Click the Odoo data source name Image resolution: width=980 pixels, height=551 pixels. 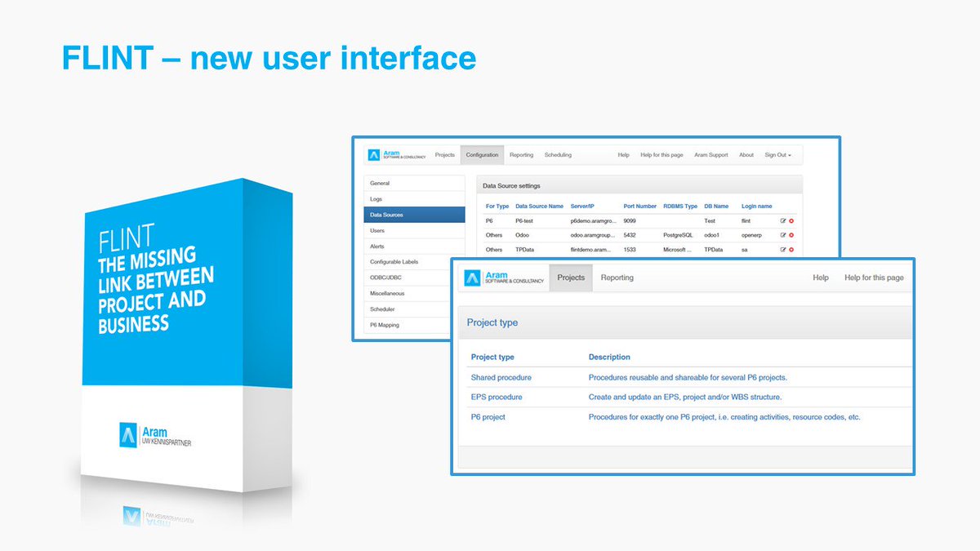tap(523, 235)
